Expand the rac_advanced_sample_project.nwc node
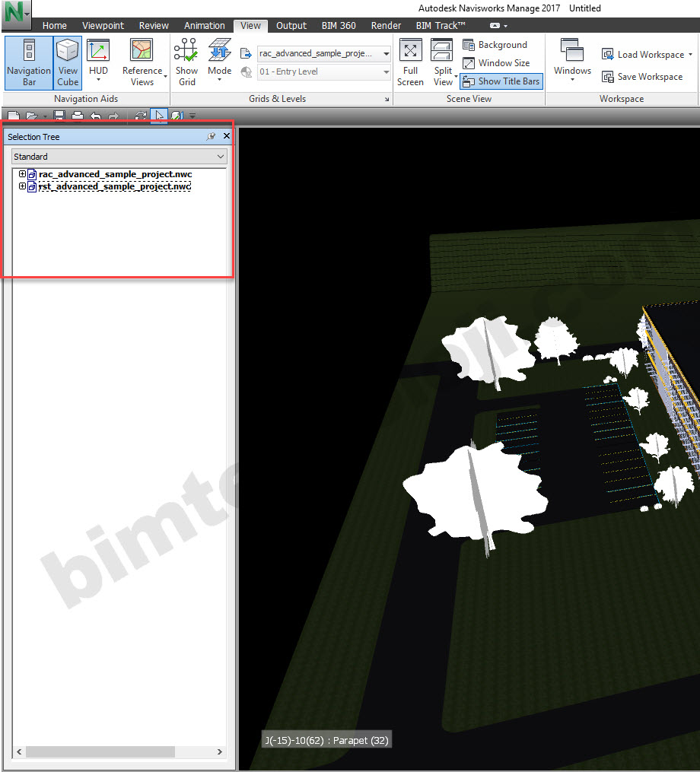This screenshot has height=772, width=700. point(22,175)
